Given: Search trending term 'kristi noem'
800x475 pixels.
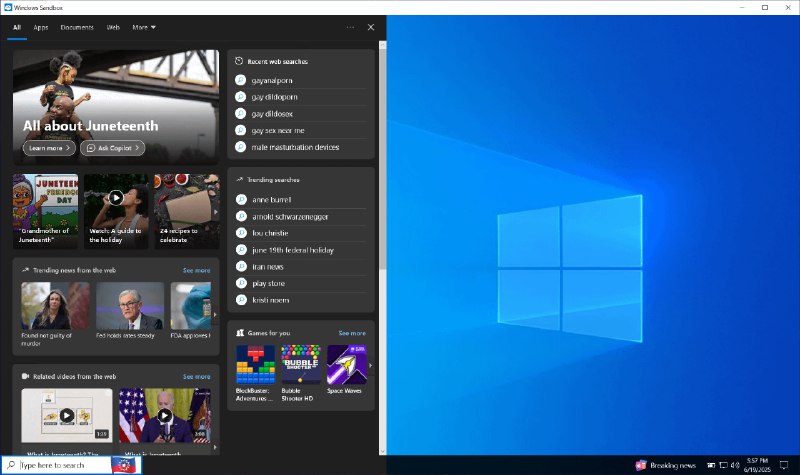Looking at the screenshot, I should coord(270,300).
